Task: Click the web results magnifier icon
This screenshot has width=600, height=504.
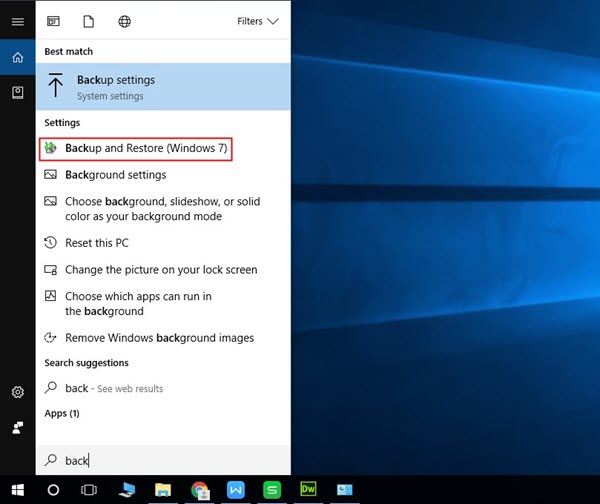Action: point(51,388)
